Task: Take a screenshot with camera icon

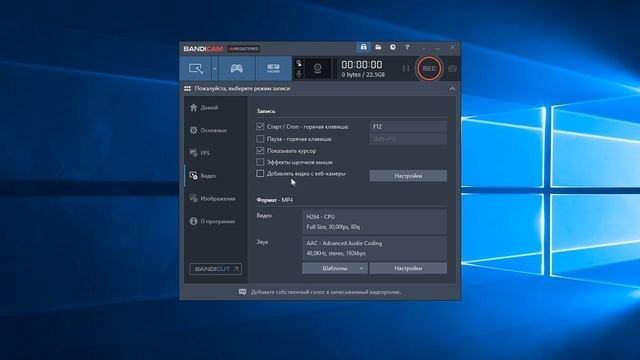Action: click(452, 69)
